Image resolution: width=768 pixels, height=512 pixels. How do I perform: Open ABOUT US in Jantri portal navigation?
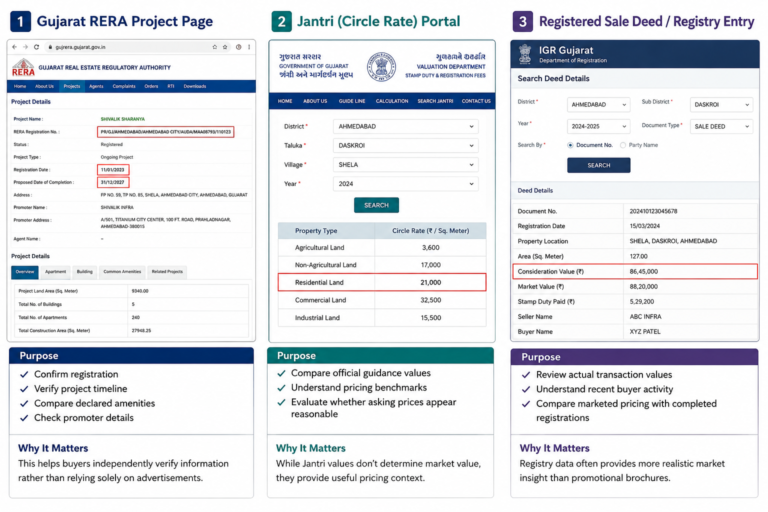(315, 101)
